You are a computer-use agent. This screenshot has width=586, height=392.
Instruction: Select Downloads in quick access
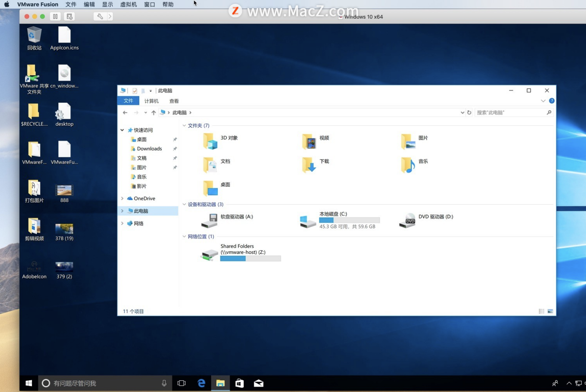coord(149,149)
